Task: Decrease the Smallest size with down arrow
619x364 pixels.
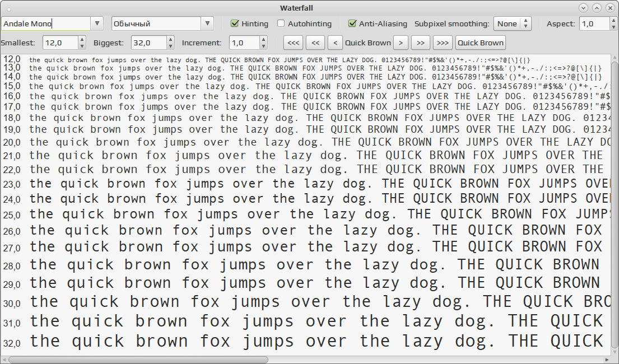Action: (x=82, y=46)
